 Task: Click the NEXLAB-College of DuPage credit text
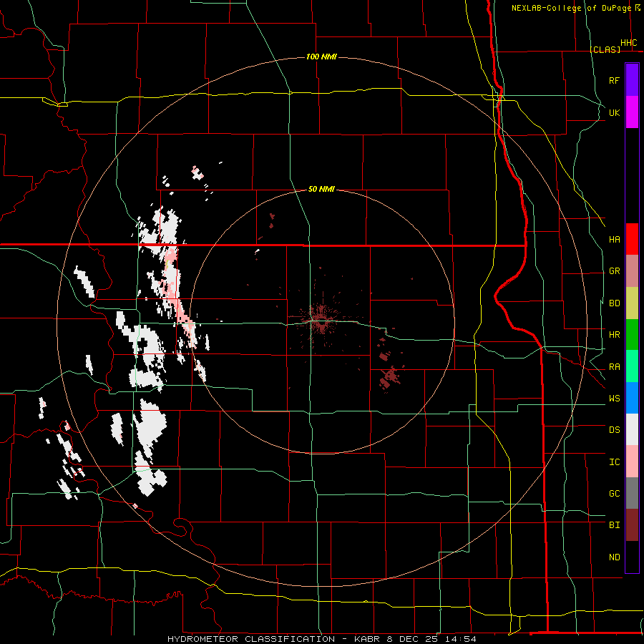coord(571,8)
